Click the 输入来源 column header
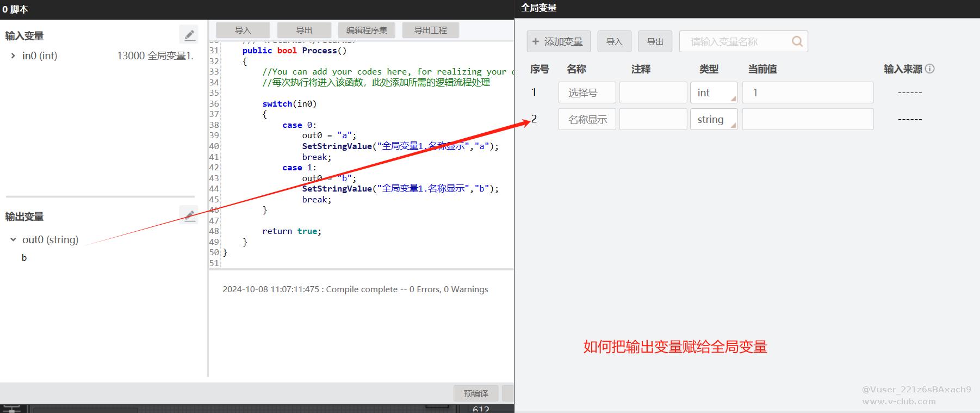This screenshot has height=413, width=980. tap(903, 69)
